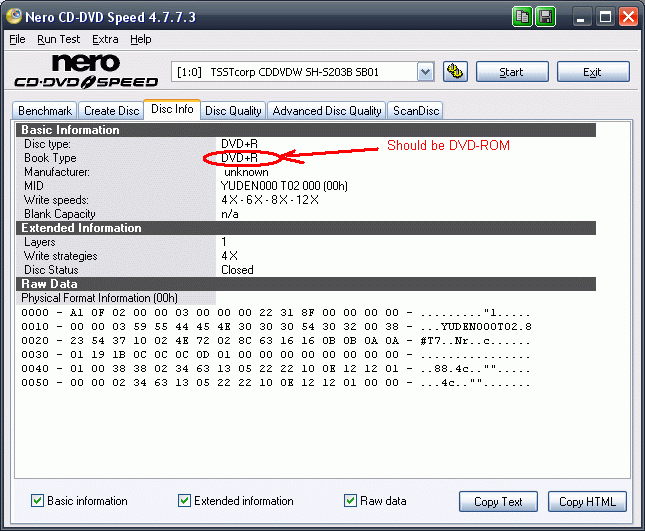Open the Extra menu
This screenshot has width=645, height=531.
tap(105, 39)
